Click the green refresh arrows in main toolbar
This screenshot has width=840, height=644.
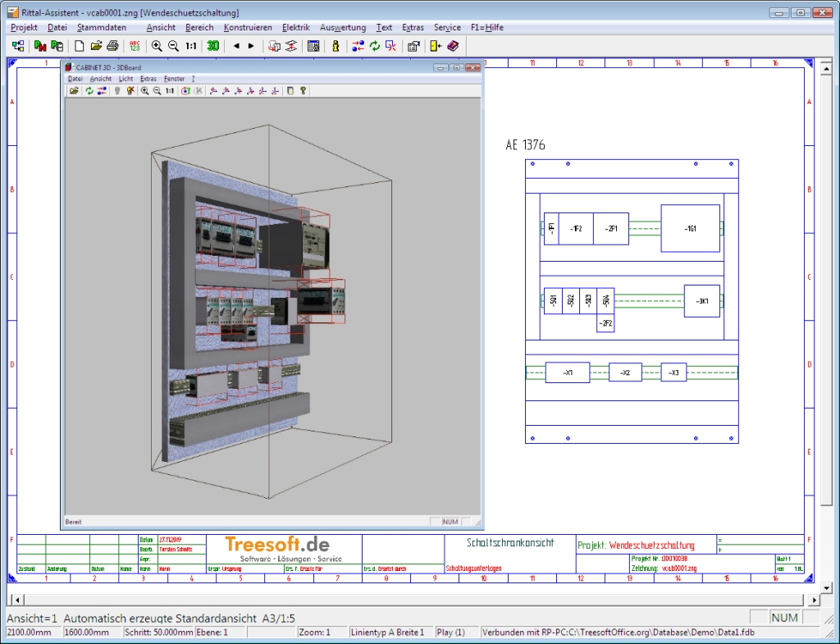tap(375, 46)
